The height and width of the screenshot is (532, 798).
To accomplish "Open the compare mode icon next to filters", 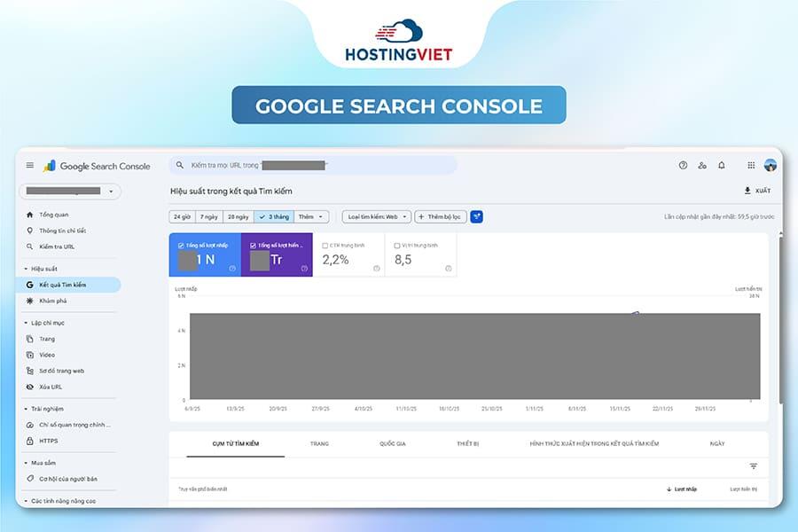I will point(476,215).
